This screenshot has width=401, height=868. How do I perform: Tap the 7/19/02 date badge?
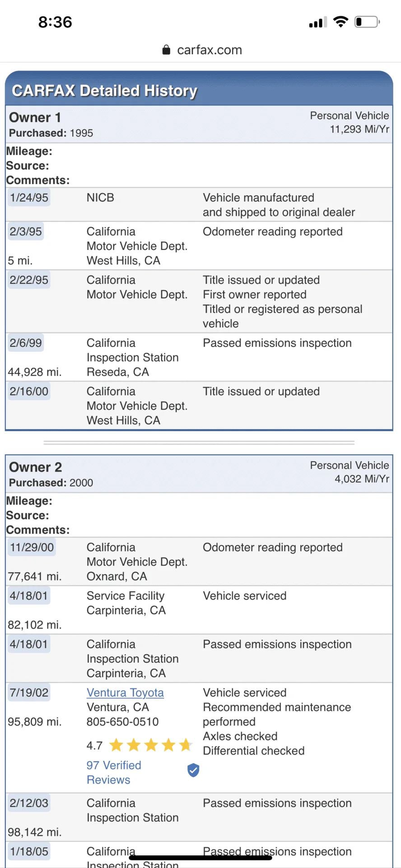tap(29, 693)
